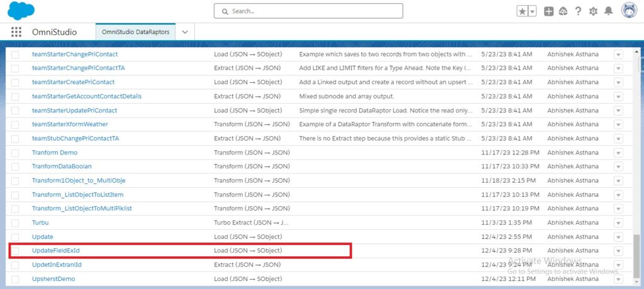Open row actions dropdown for UpdateFieldExId

click(x=619, y=251)
